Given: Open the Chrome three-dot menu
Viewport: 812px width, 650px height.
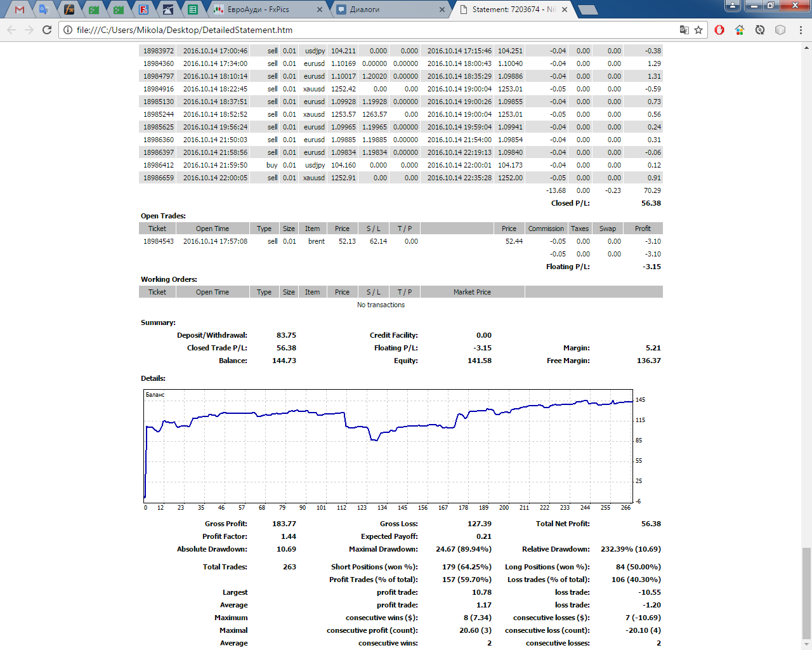Looking at the screenshot, I should 801,30.
